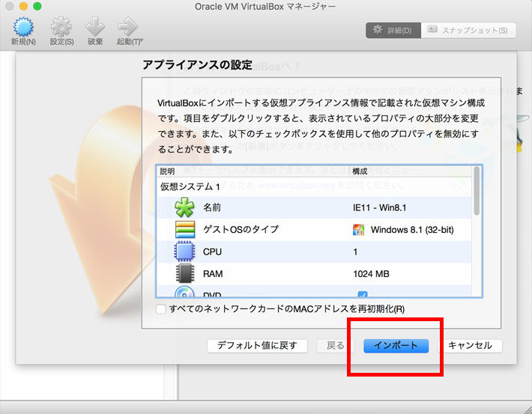Image resolution: width=532 pixels, height=414 pixels.
Task: Click the blue CPU chip icon
Action: 184,252
